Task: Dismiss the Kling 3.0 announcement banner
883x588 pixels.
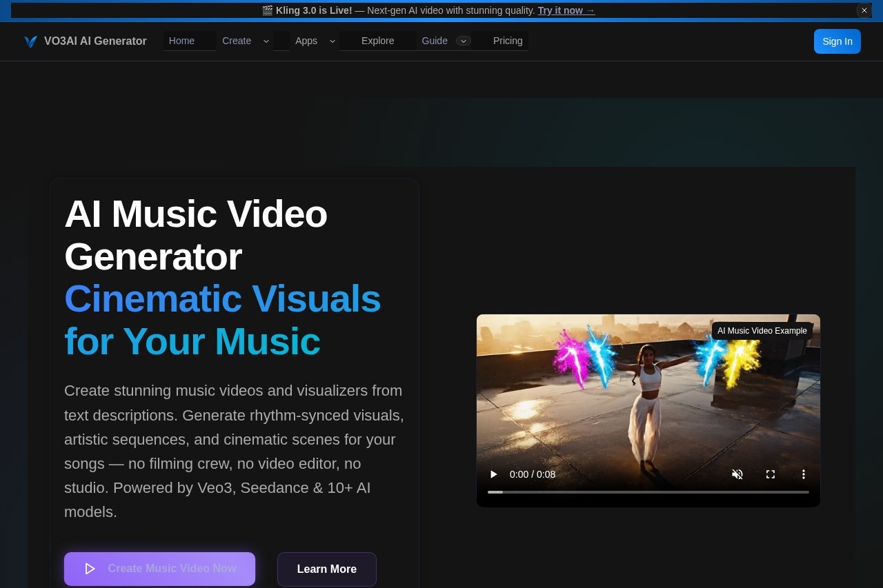Action: pos(864,10)
